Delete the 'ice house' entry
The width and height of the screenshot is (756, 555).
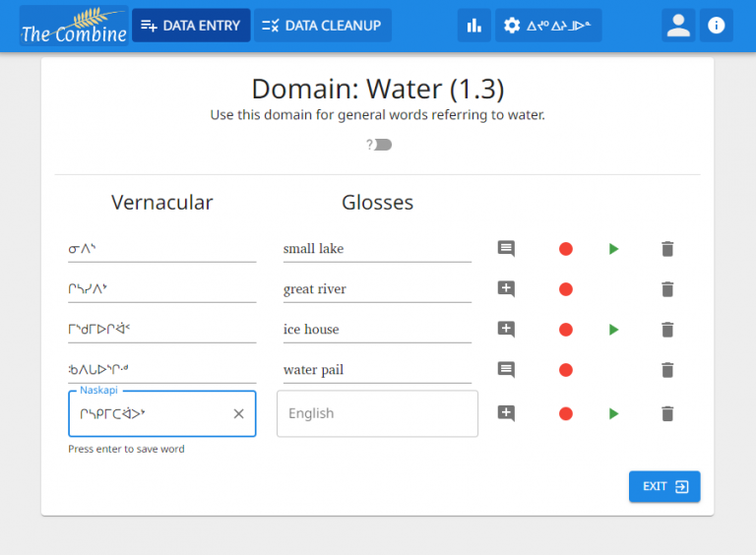click(667, 330)
